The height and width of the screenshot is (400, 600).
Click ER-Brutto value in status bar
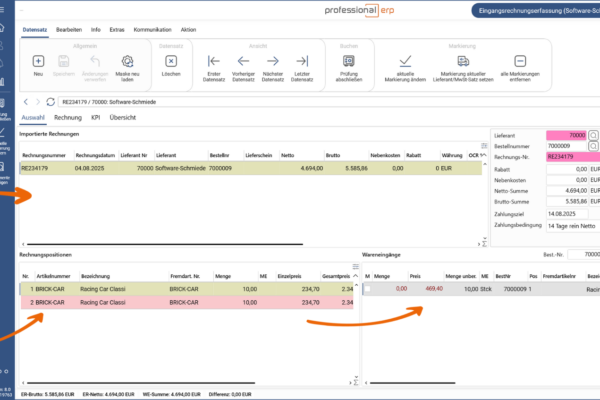47,394
